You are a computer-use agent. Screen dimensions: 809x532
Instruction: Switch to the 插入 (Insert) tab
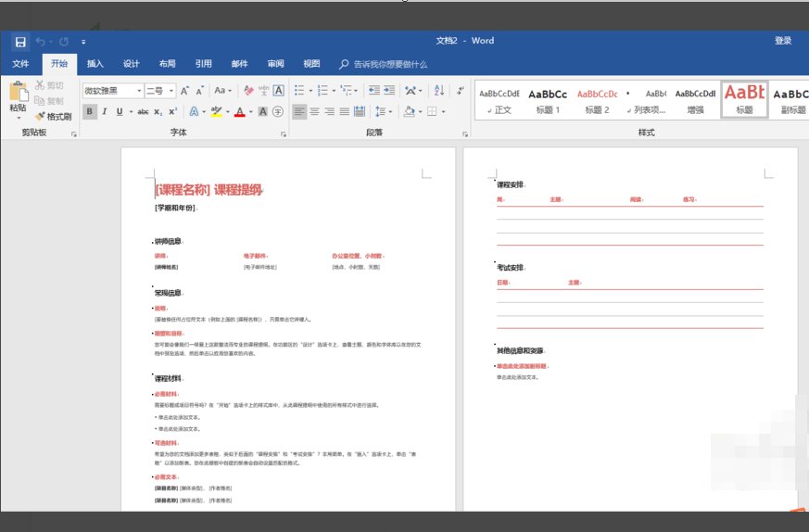[x=95, y=64]
